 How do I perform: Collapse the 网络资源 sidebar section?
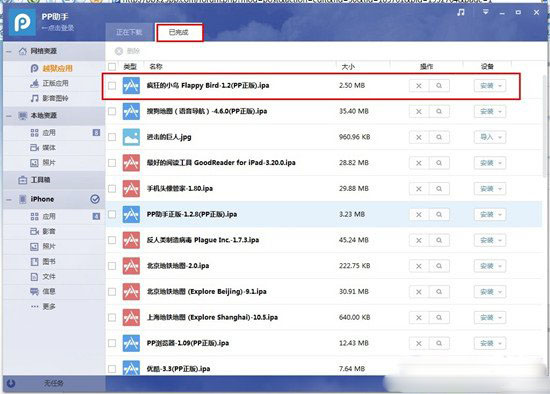(x=9, y=52)
